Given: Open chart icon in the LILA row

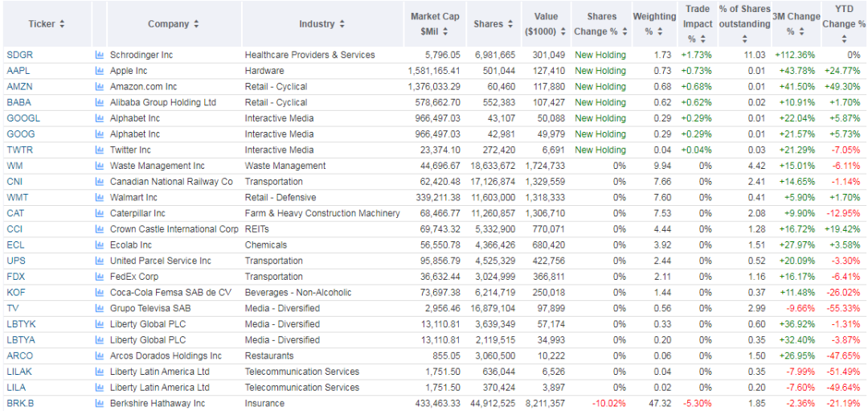Looking at the screenshot, I should tap(100, 387).
